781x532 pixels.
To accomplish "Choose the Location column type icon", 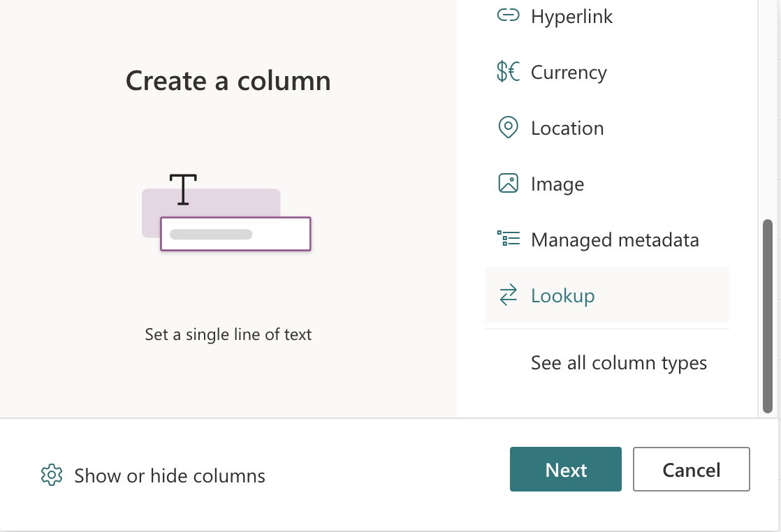I will pos(509,127).
